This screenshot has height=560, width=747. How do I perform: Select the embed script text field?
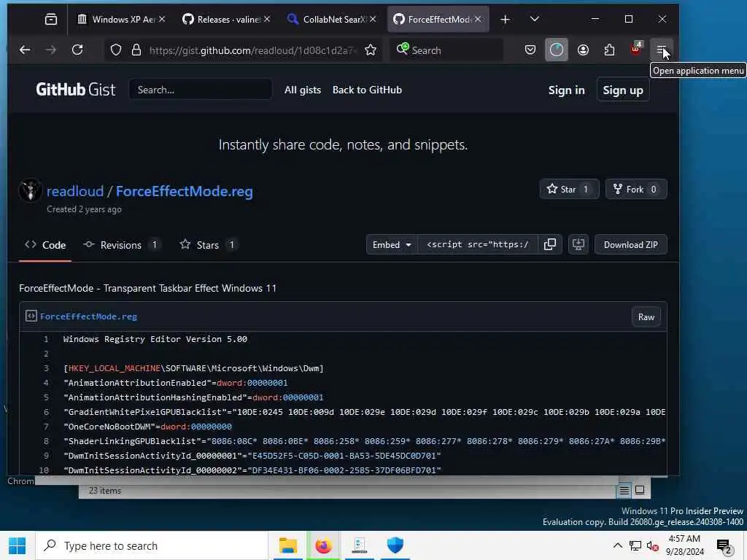point(478,245)
